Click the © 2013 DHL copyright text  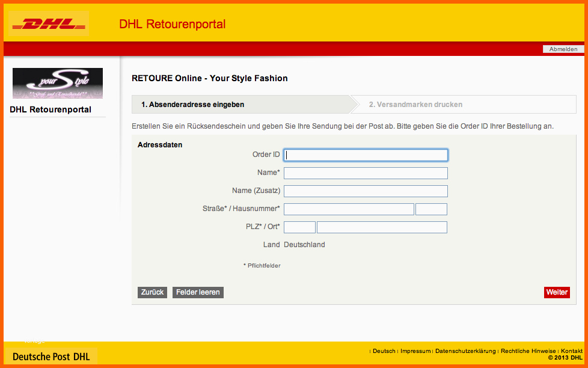(x=565, y=358)
